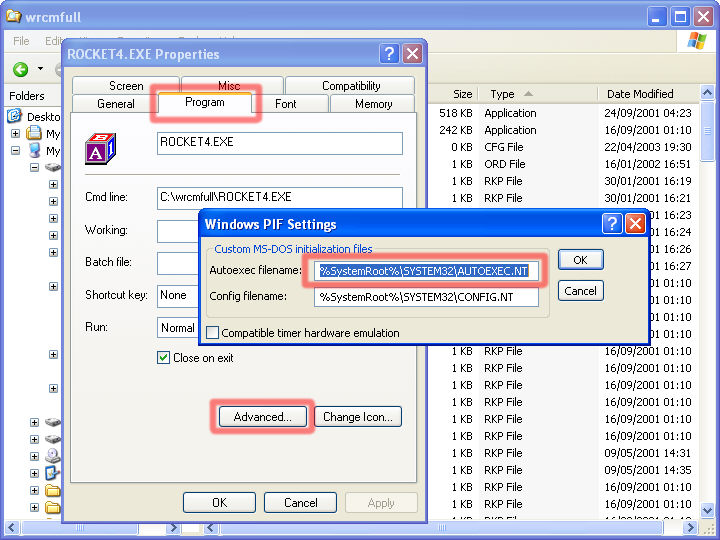
Task: Click the Advanced... button
Action: point(263,416)
